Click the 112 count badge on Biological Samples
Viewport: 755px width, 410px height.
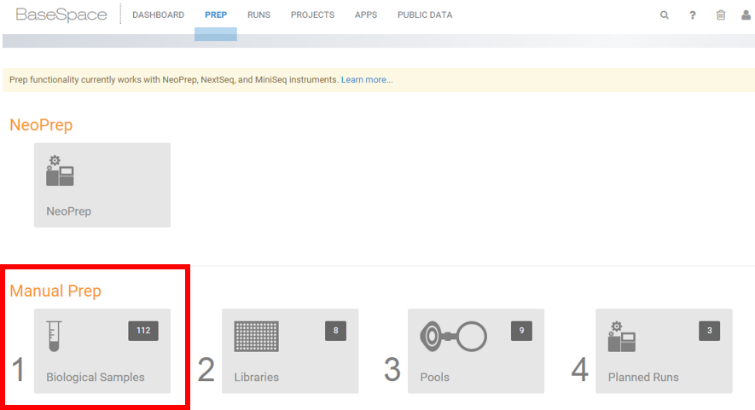coord(143,331)
